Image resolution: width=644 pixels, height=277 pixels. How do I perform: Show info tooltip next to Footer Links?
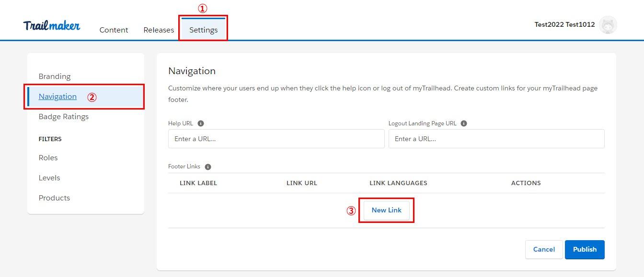click(208, 167)
